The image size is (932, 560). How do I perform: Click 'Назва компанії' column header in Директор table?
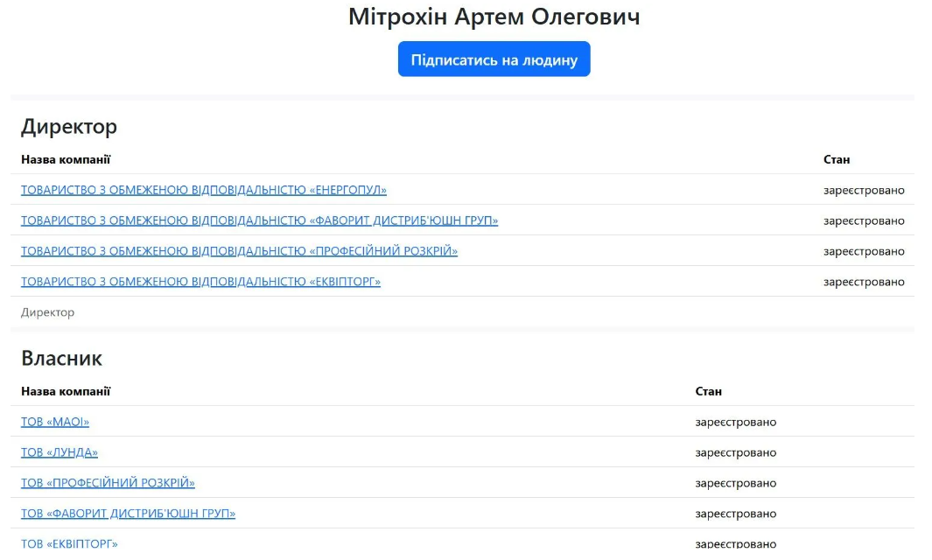[x=66, y=159]
